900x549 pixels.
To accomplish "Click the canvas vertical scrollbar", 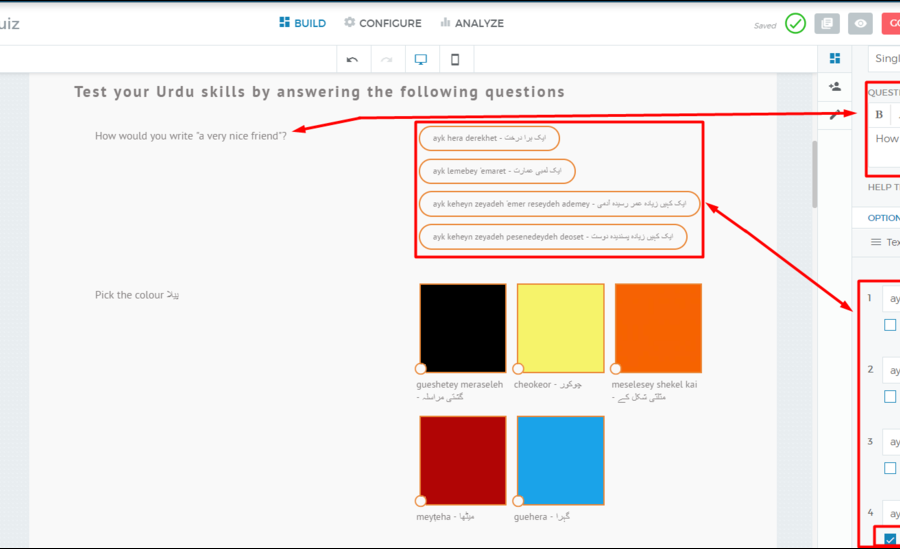I will (813, 175).
